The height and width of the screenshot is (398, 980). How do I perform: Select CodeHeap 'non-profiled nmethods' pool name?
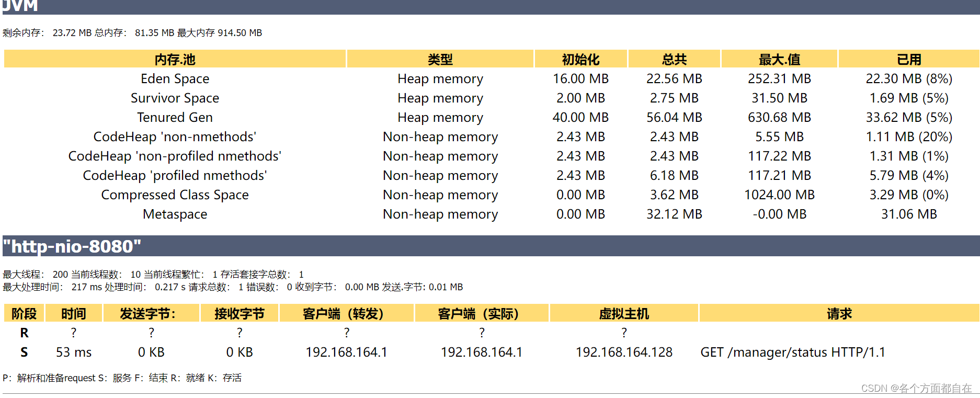coord(175,156)
